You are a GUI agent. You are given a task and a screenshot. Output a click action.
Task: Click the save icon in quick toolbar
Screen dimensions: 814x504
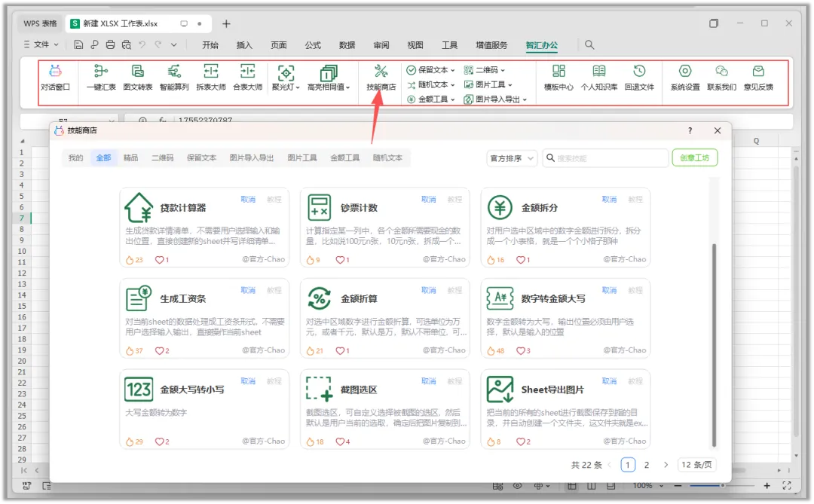(78, 44)
